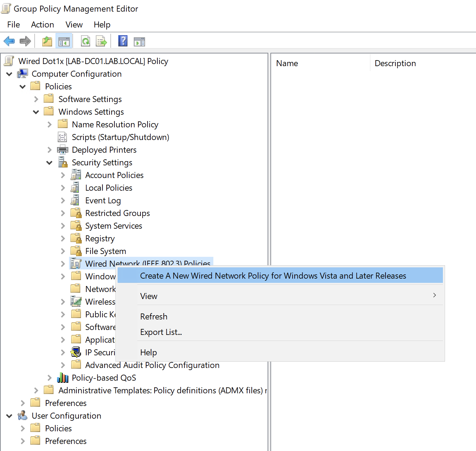The width and height of the screenshot is (476, 451).
Task: Click the Back arrow toolbar icon
Action: (9, 41)
